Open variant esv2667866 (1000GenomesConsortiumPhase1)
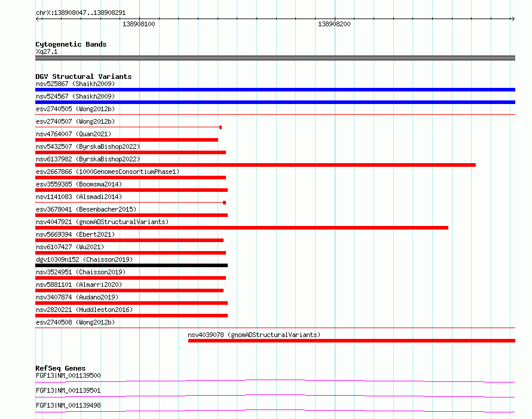The width and height of the screenshot is (532, 419). pyautogui.click(x=108, y=172)
